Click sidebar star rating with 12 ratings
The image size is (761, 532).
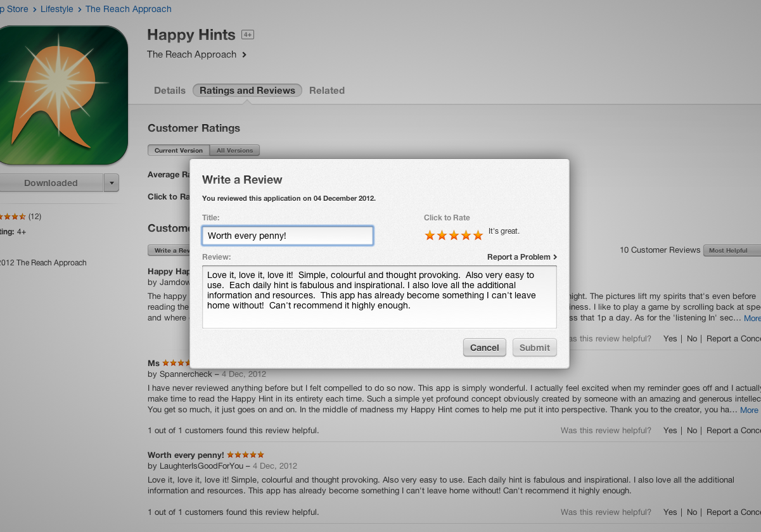tap(13, 217)
